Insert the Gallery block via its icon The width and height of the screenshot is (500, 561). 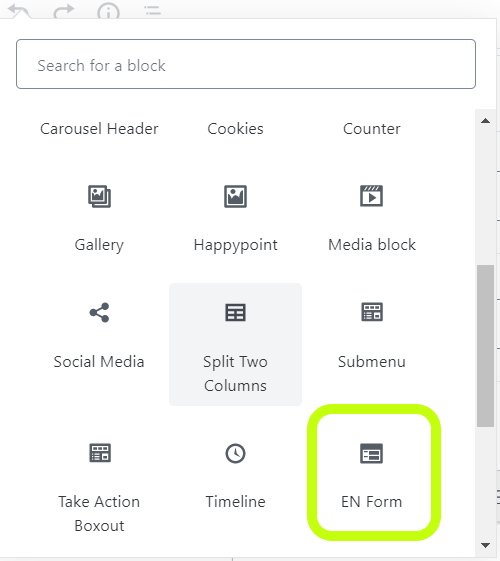coord(99,196)
